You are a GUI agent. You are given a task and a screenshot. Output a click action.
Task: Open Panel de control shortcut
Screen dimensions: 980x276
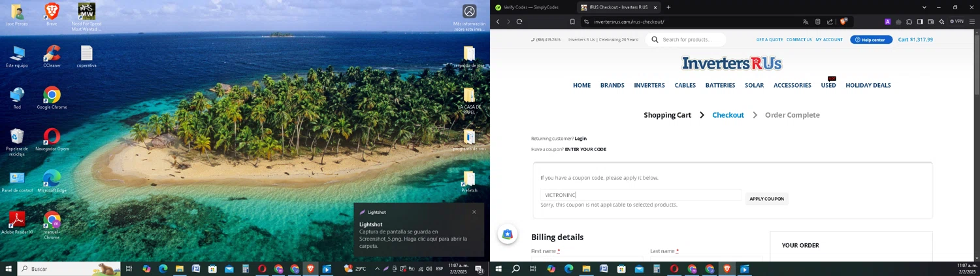17,182
